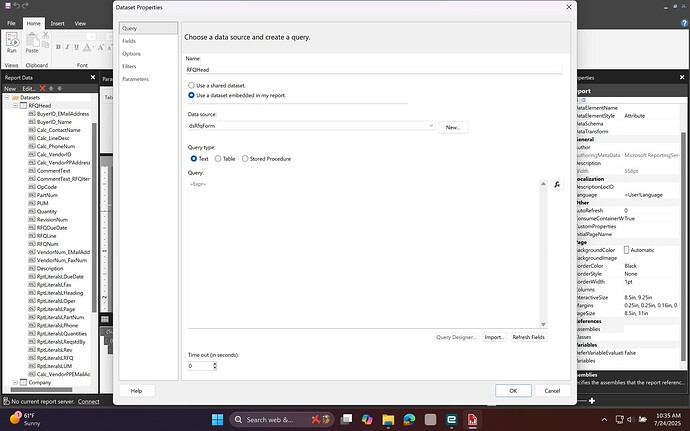Click the Import... button
The image size is (690, 431).
click(494, 337)
